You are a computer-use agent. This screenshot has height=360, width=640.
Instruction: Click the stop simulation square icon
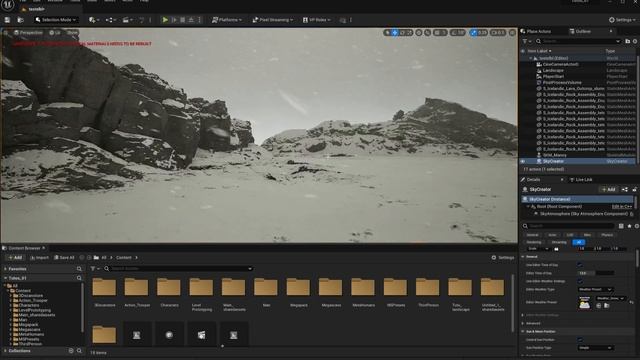tap(182, 20)
